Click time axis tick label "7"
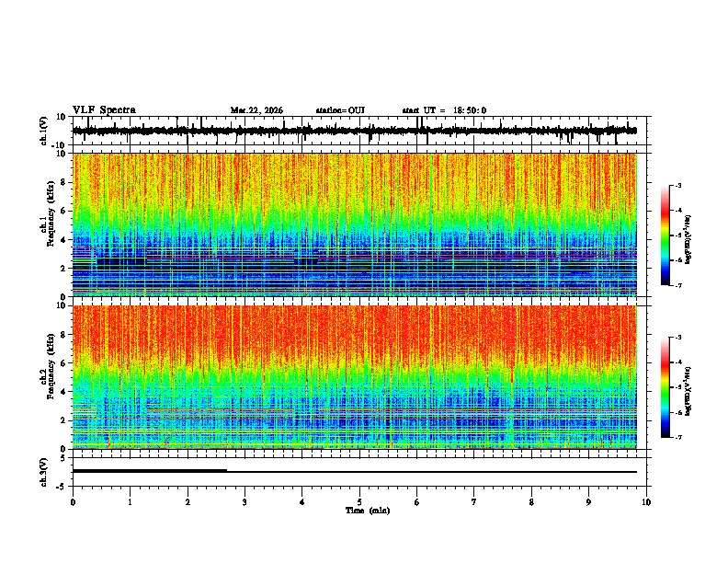The height and width of the screenshot is (563, 728). tap(474, 502)
